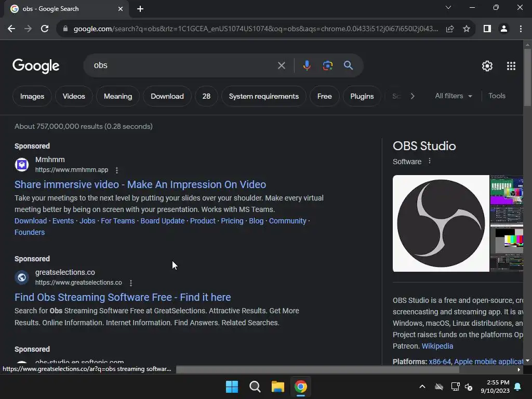
Task: Open Mmhmm For Teams sitelink
Action: 118,221
